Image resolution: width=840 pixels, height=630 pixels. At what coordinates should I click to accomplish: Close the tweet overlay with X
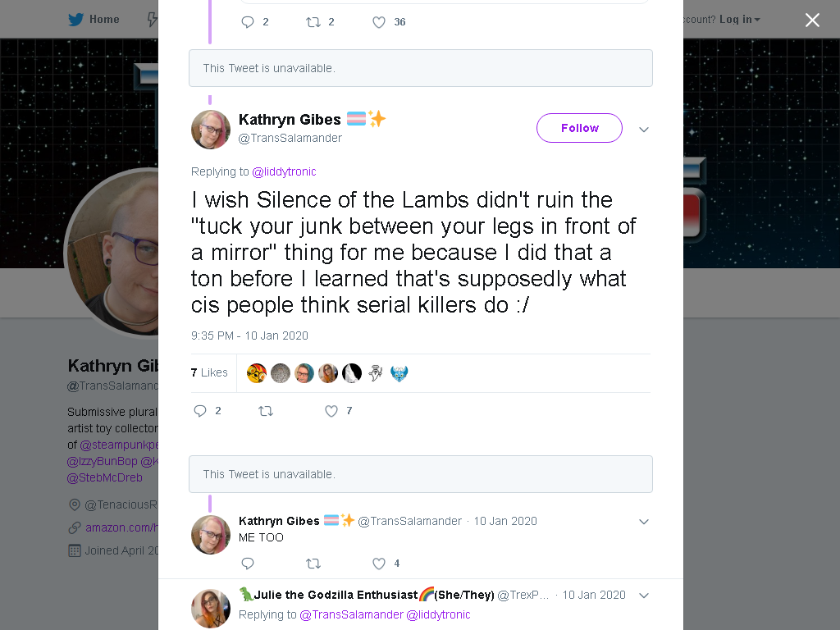812,20
